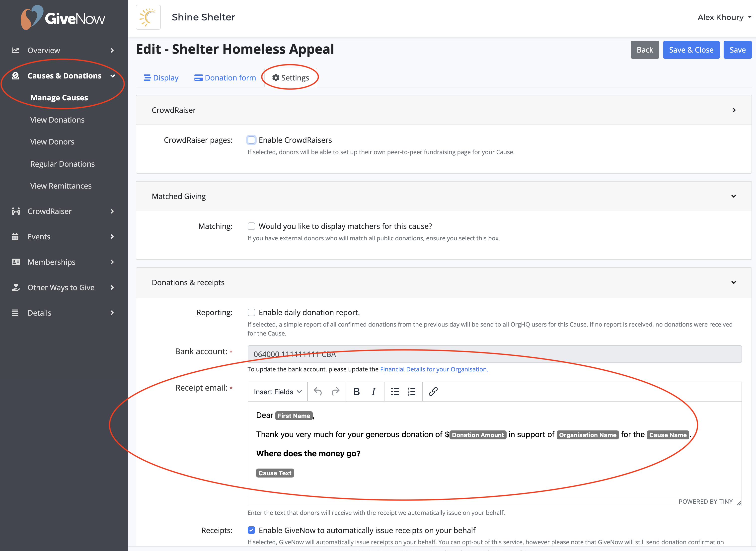Open Financial Details for your Organisation link
756x551 pixels.
pos(434,369)
